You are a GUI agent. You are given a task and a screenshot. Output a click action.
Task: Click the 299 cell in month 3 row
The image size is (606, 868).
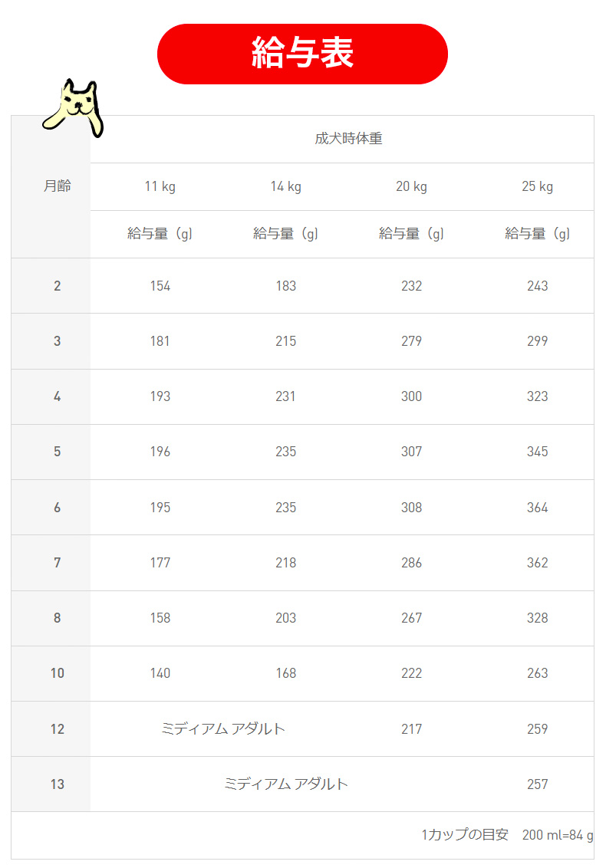coord(537,341)
